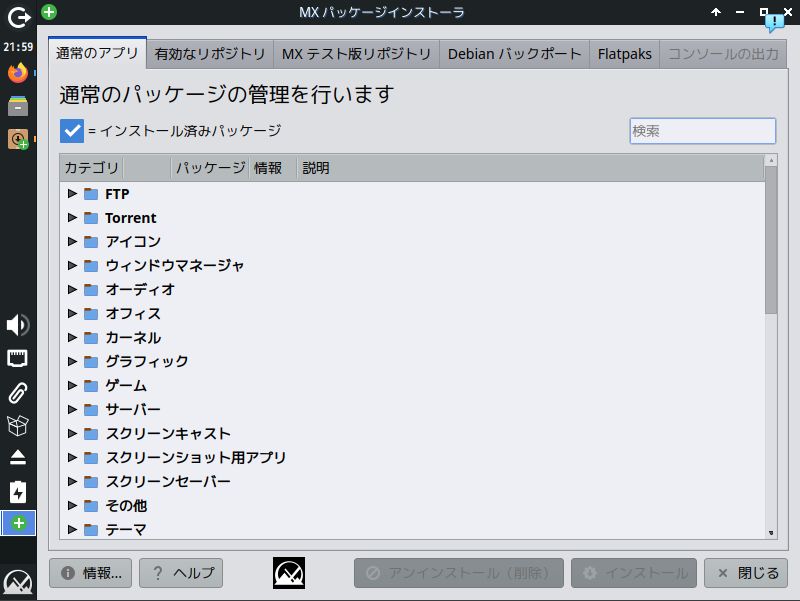The width and height of the screenshot is (800, 601).
Task: Click the ゲーム folder icon
Action: click(x=91, y=385)
